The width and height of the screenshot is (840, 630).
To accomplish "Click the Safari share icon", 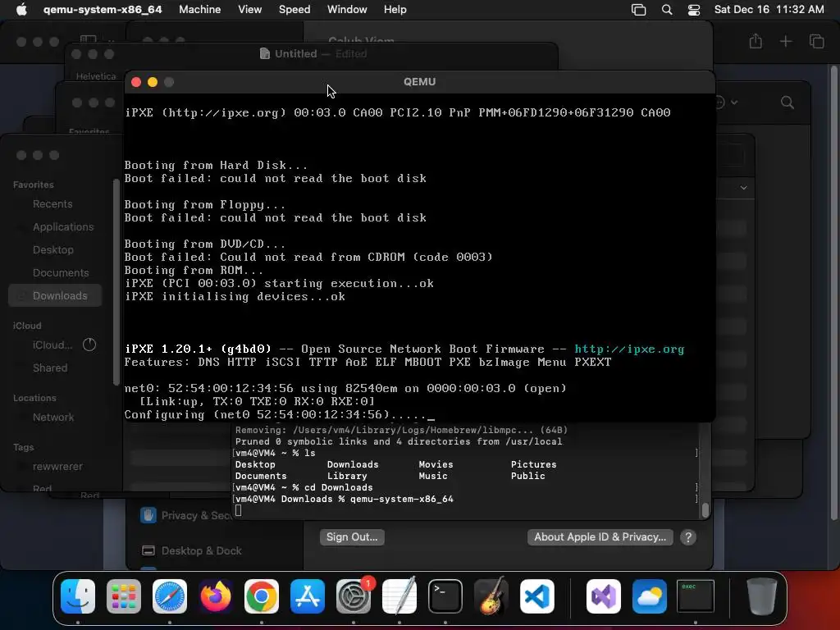I will click(x=756, y=41).
